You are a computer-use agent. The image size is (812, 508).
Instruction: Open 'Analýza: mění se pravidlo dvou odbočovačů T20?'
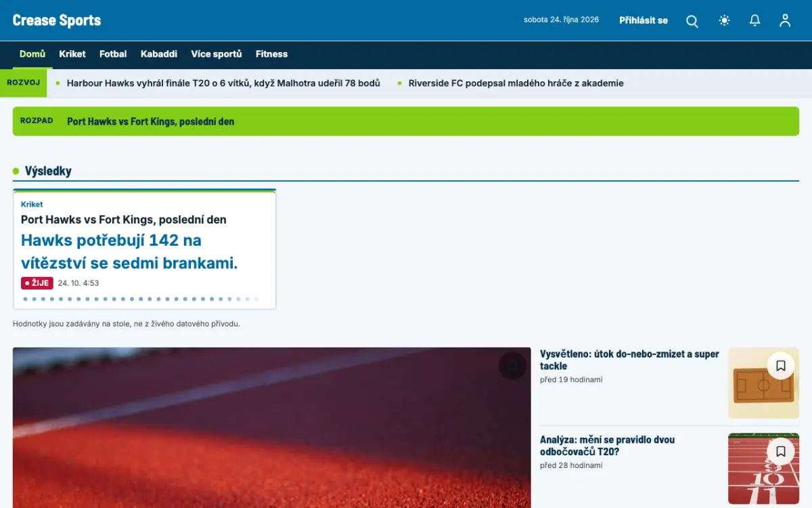coord(607,445)
